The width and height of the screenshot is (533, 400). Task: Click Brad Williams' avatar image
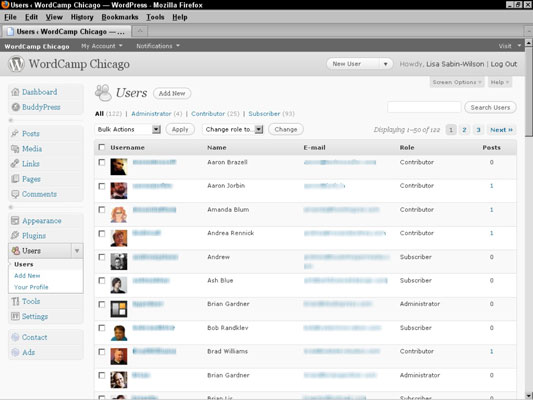click(119, 356)
